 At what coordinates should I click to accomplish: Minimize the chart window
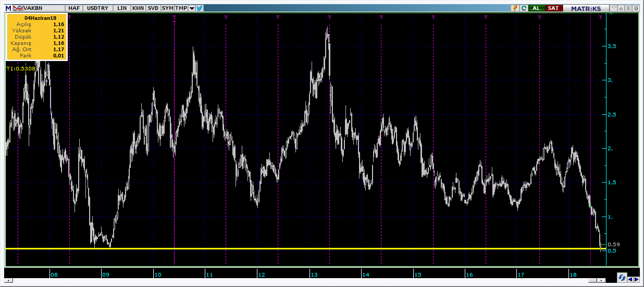coord(621,8)
